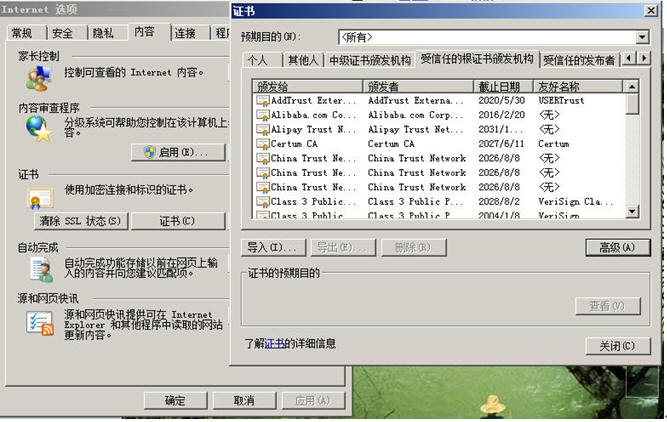Select the 内容 tab in Internet 选项
The height and width of the screenshot is (422, 667).
[144, 31]
